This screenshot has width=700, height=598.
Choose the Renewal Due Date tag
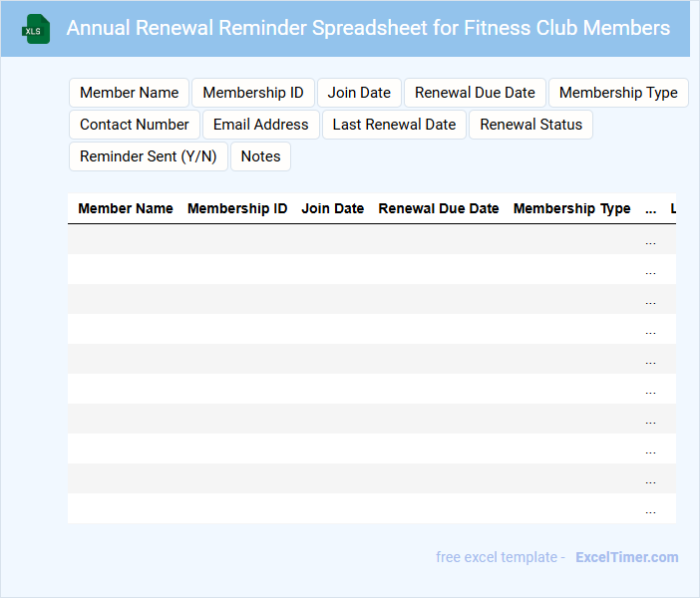[475, 93]
